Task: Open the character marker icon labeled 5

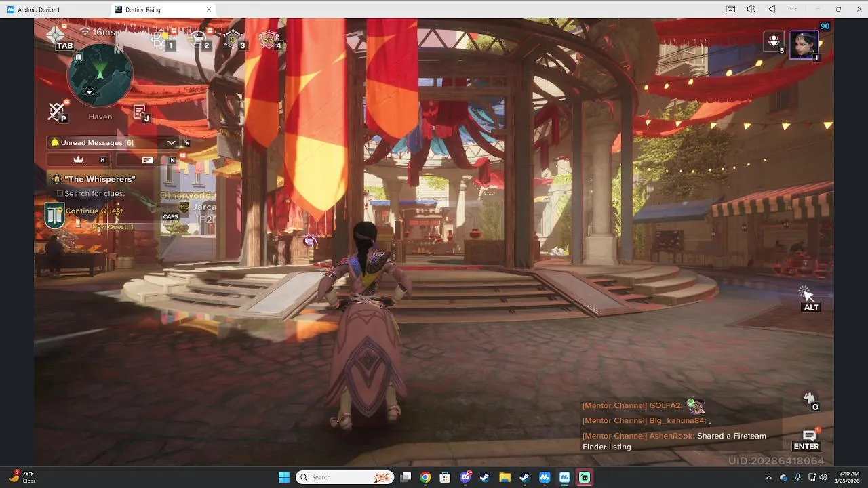Action: 774,42
